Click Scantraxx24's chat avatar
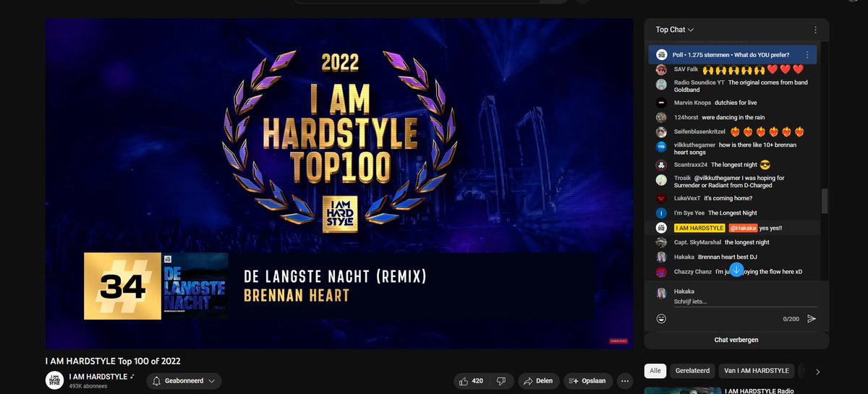Image resolution: width=868 pixels, height=394 pixels. pyautogui.click(x=661, y=165)
